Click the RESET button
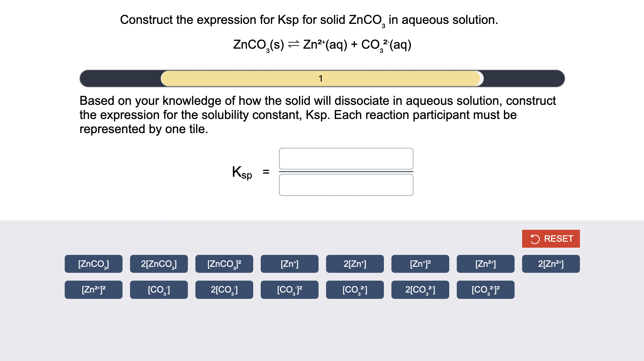Image resolution: width=644 pixels, height=361 pixels. pyautogui.click(x=551, y=239)
